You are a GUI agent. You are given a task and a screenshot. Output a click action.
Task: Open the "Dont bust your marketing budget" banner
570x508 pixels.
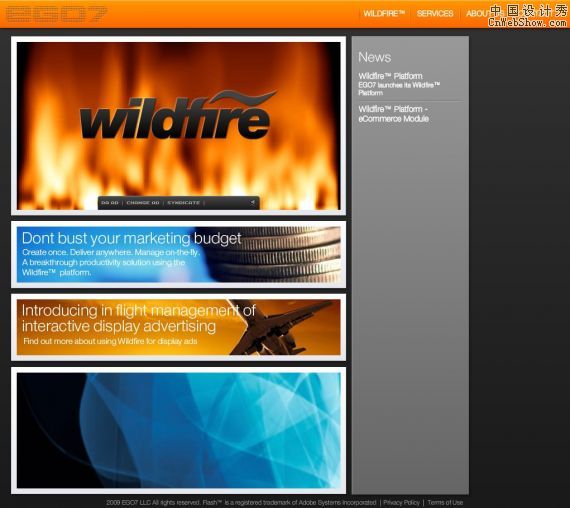click(178, 254)
